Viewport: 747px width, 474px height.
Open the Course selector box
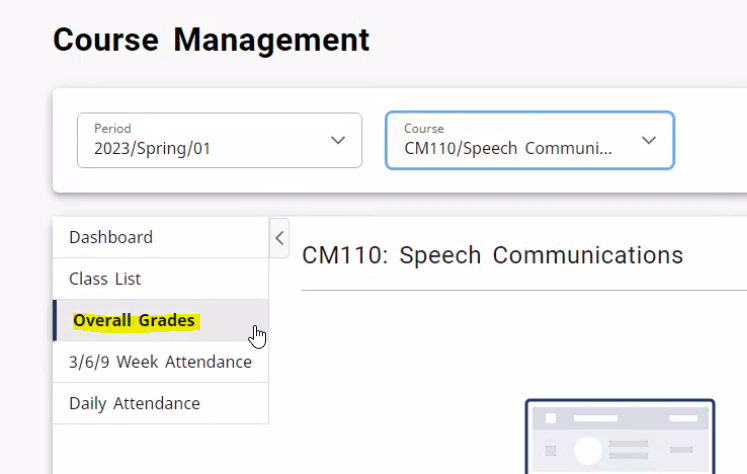point(529,140)
